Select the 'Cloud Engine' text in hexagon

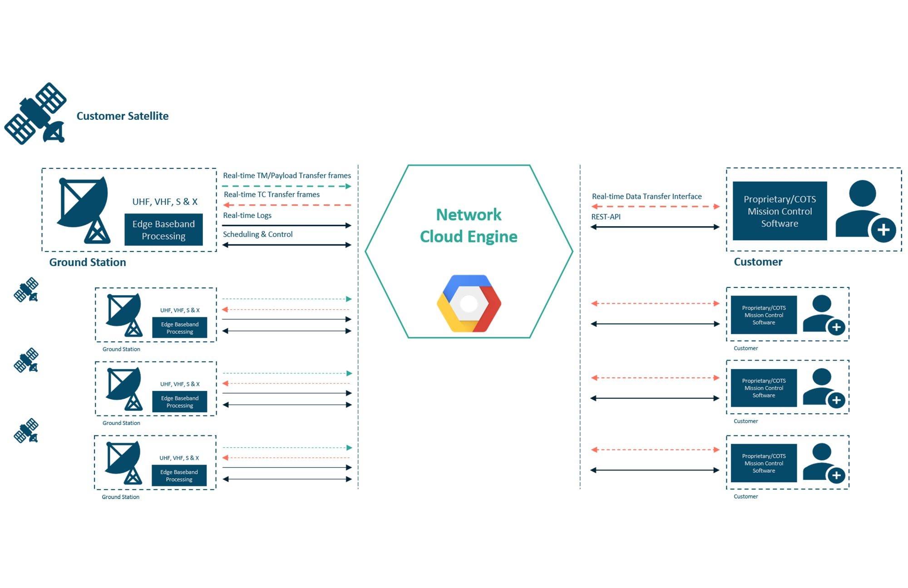(469, 237)
